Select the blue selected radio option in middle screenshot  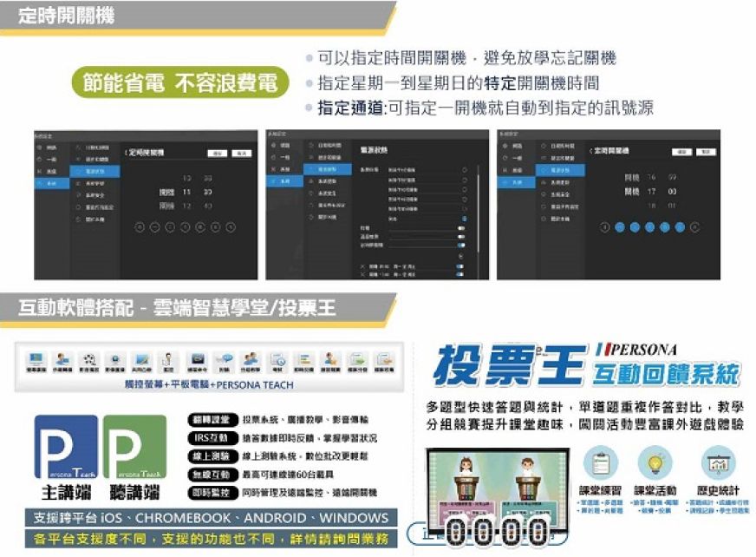pos(465,219)
